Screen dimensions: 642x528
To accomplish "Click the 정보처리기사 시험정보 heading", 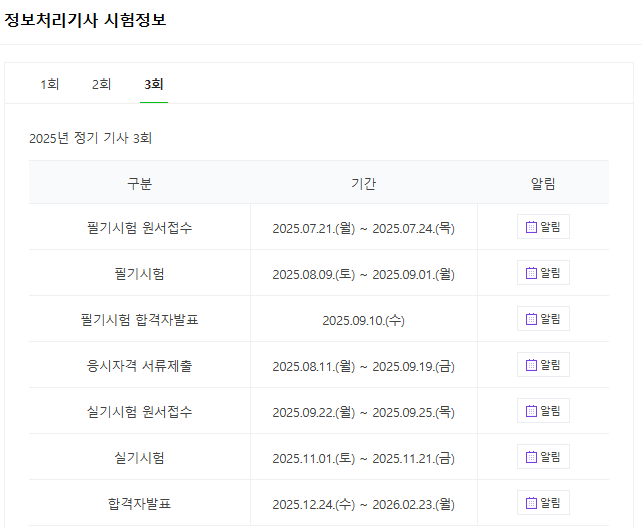I will tap(85, 20).
